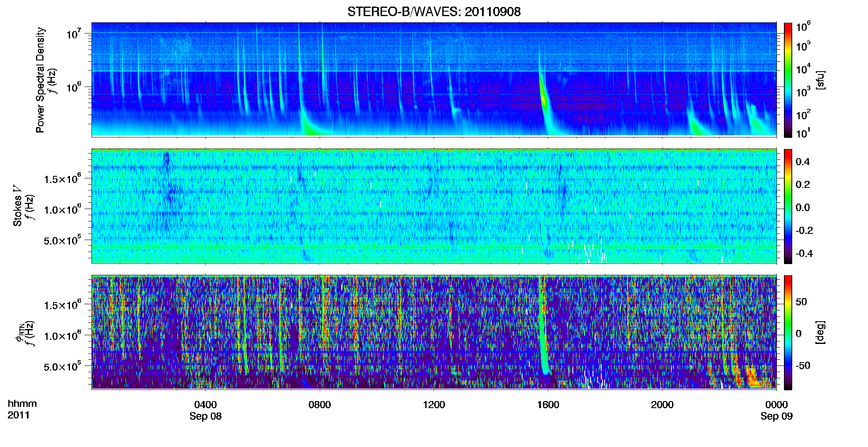Click the 0400 time tick label
Screen dimensions: 868x447
[x=205, y=404]
